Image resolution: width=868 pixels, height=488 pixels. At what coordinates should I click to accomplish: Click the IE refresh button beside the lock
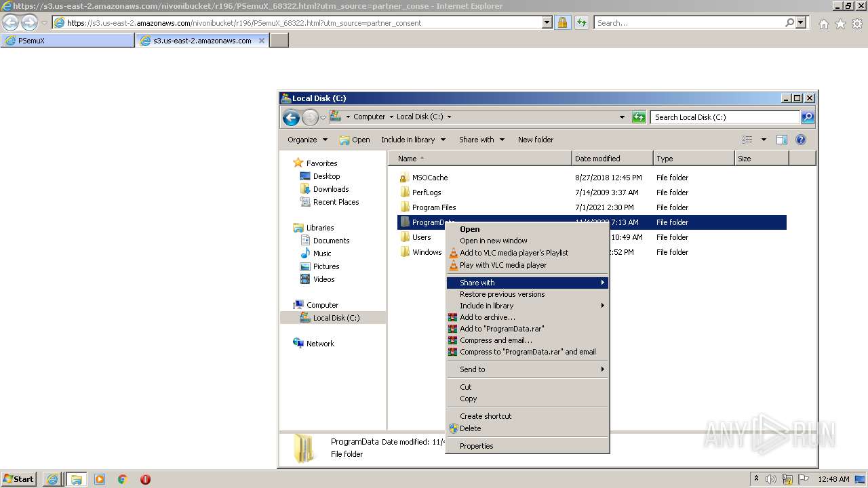(x=582, y=22)
